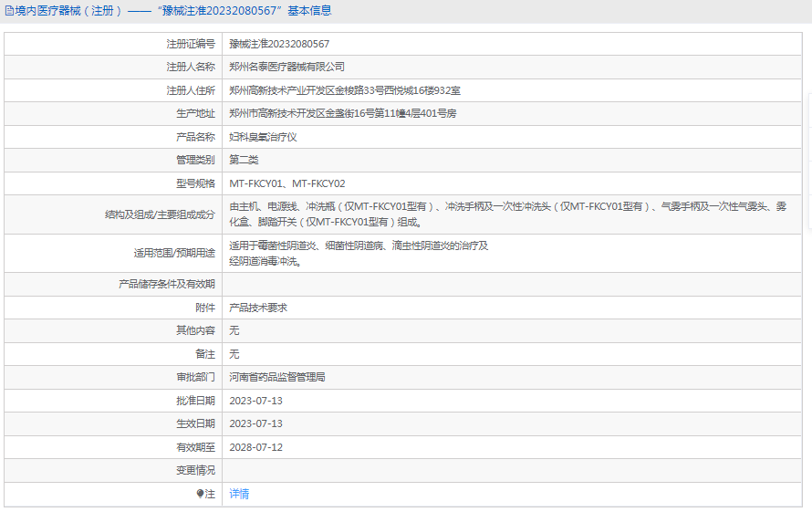Click the bulb icon beside 注 label
Screen dimensions: 812x512
click(200, 494)
